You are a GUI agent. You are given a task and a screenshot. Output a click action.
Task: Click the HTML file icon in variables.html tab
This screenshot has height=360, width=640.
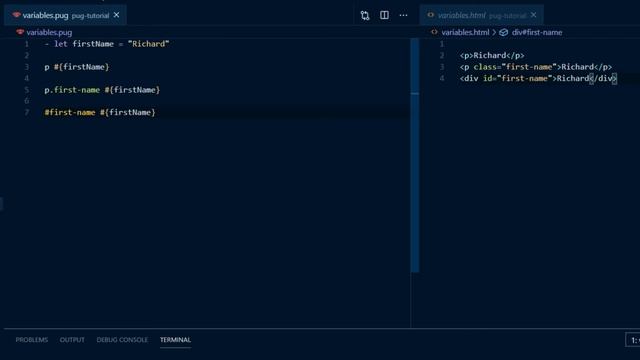click(x=431, y=15)
